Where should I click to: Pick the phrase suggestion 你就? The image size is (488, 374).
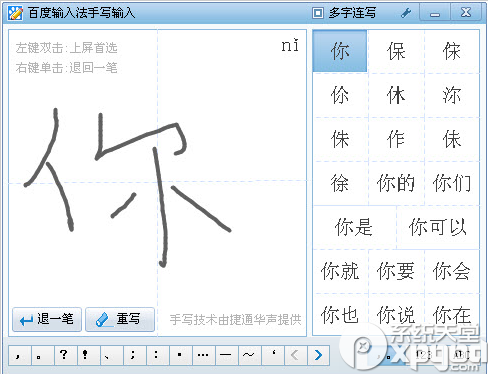(x=340, y=271)
